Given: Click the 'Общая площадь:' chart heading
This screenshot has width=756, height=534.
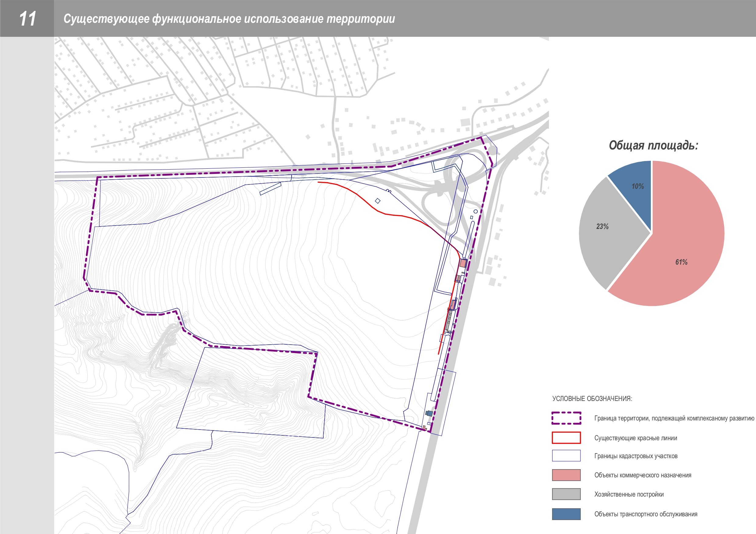Looking at the screenshot, I should 653,145.
